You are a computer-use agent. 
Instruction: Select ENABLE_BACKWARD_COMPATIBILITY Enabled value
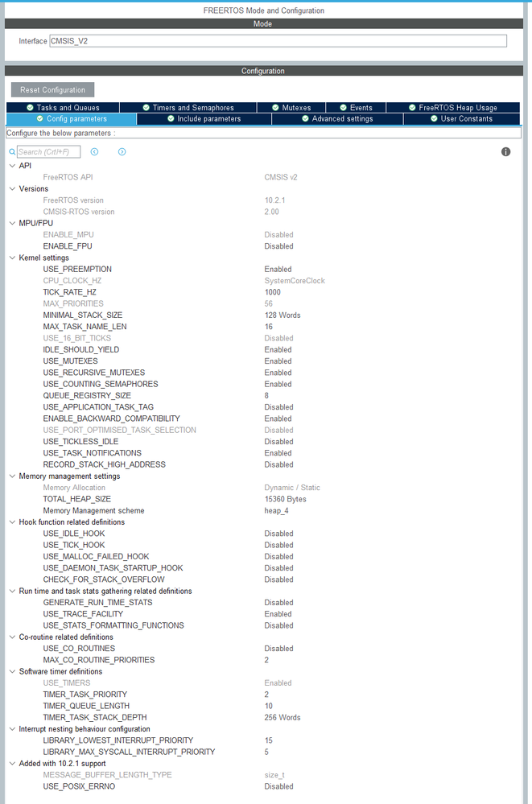click(x=278, y=418)
